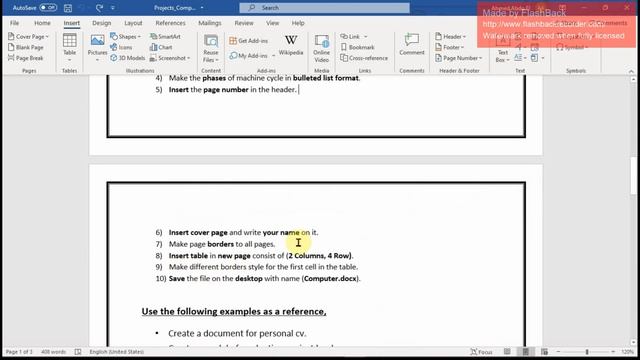This screenshot has width=640, height=360.
Task: Switch to the Design tab
Action: click(102, 23)
